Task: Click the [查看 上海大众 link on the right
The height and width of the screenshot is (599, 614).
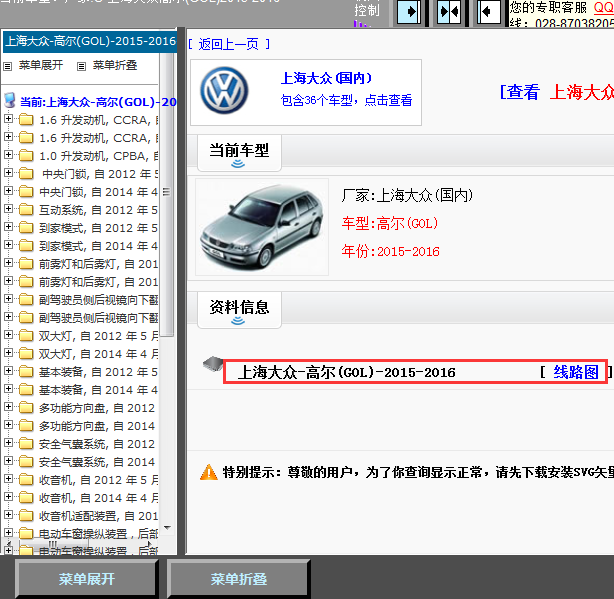Action: [556, 92]
